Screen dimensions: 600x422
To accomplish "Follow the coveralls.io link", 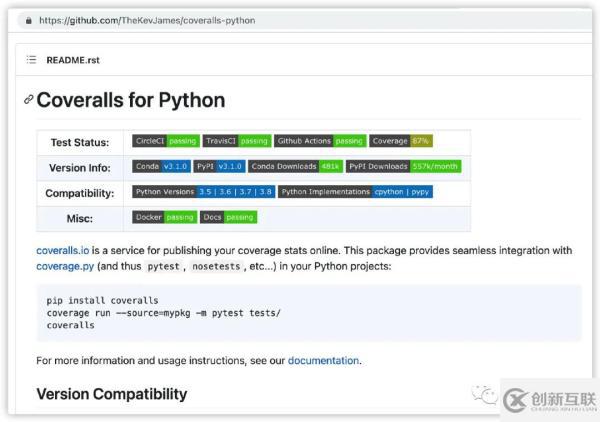I will tap(63, 250).
